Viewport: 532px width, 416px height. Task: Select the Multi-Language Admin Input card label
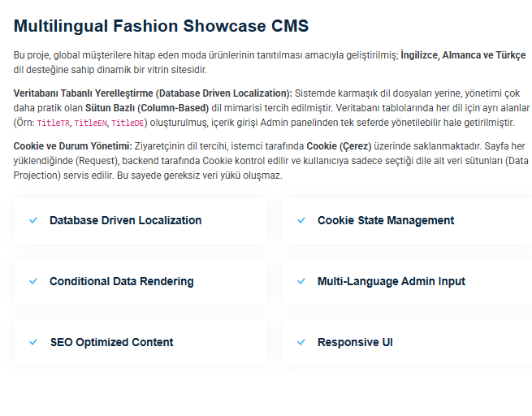(x=391, y=281)
